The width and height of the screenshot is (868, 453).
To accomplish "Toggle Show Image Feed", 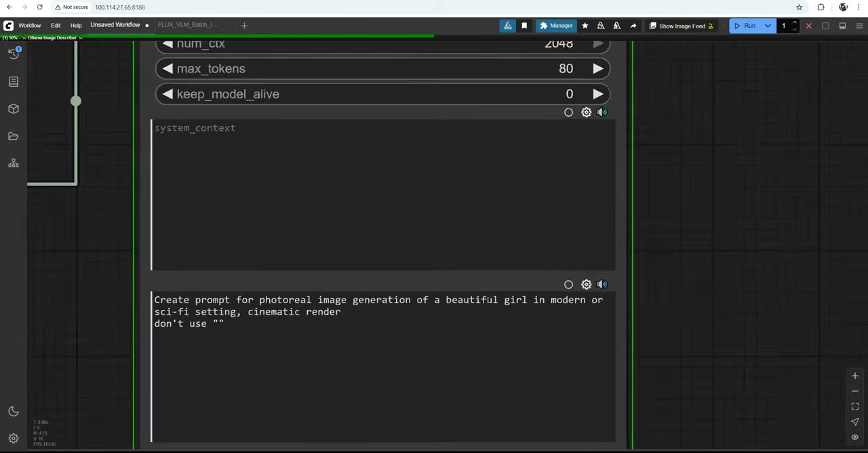I will click(682, 26).
